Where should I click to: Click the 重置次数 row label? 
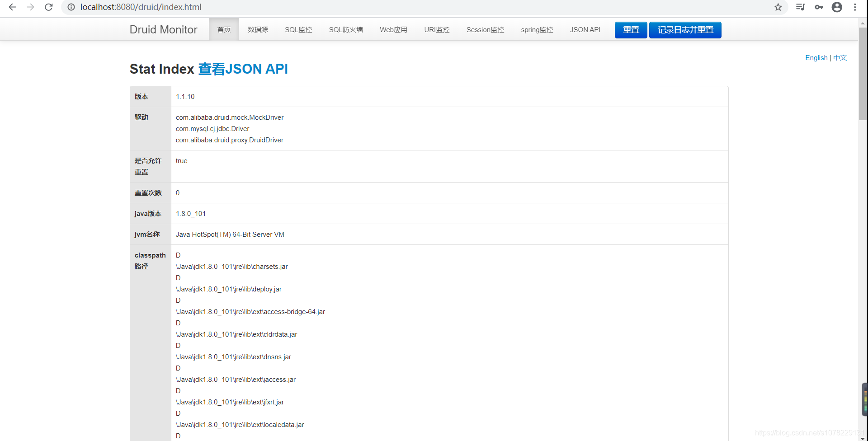[x=148, y=193]
